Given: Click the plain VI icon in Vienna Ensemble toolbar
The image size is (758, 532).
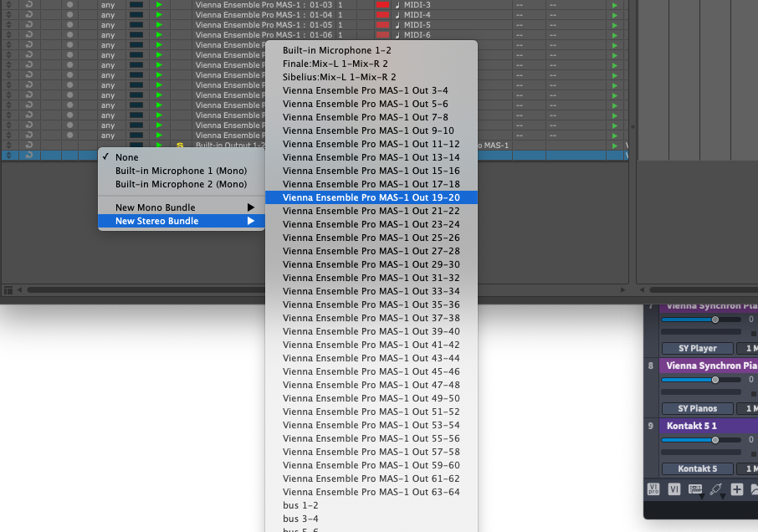Looking at the screenshot, I should coord(673,489).
